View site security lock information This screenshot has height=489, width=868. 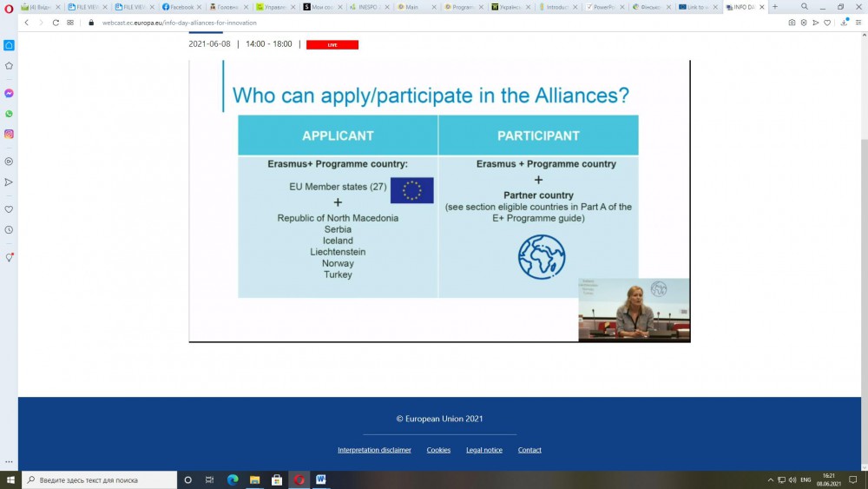click(x=91, y=23)
